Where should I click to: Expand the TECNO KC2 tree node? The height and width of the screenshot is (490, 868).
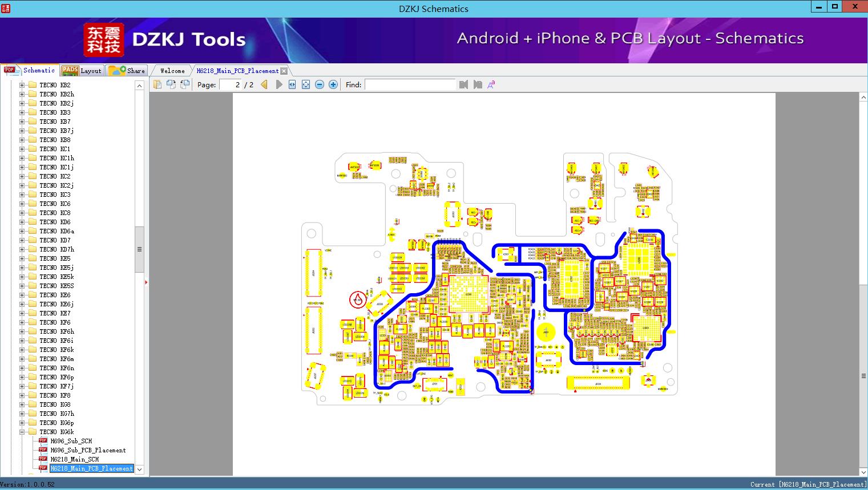(x=22, y=176)
